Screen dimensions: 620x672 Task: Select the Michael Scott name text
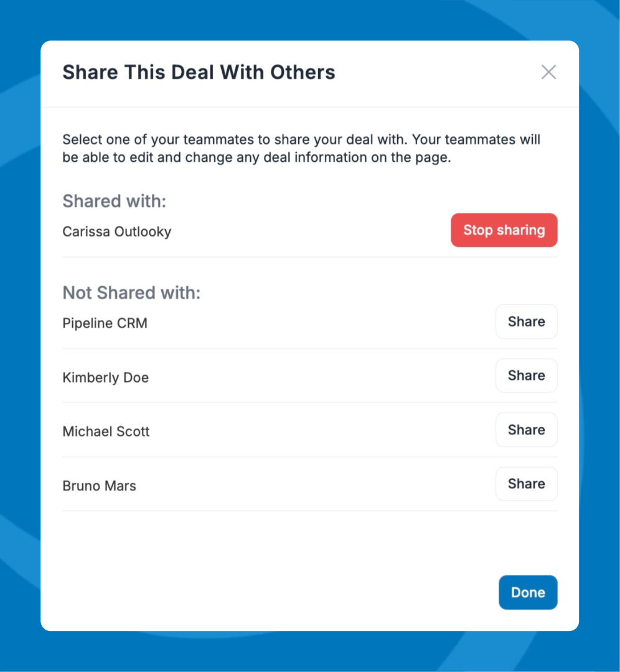[106, 432]
